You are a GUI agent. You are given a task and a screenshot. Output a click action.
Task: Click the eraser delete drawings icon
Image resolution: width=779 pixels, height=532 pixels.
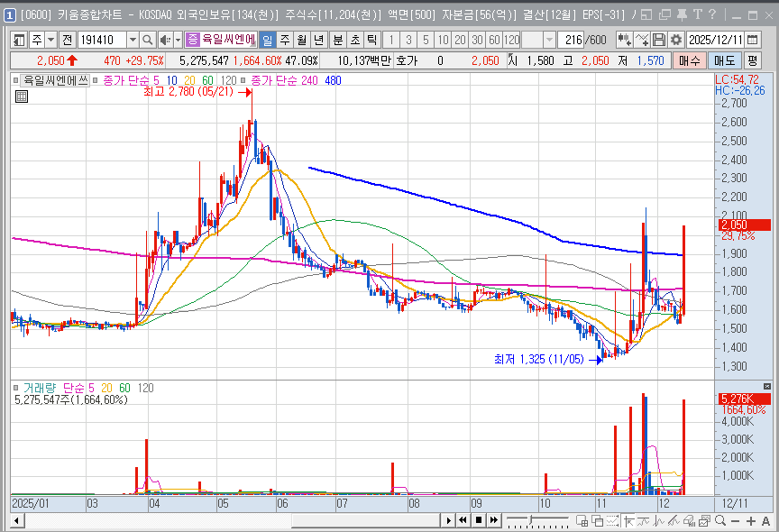coord(690,520)
